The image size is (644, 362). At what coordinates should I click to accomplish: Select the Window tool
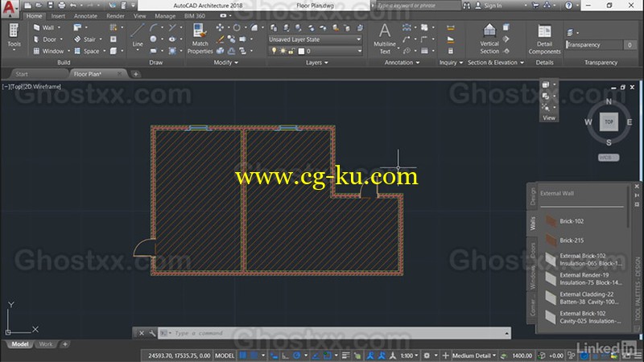(48, 51)
